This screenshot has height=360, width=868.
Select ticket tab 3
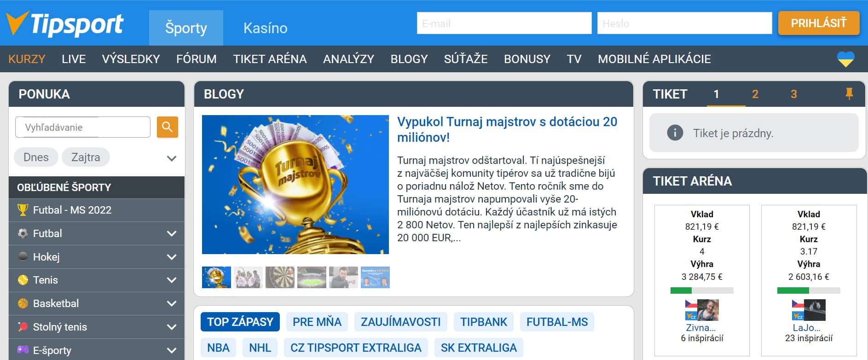(x=794, y=94)
